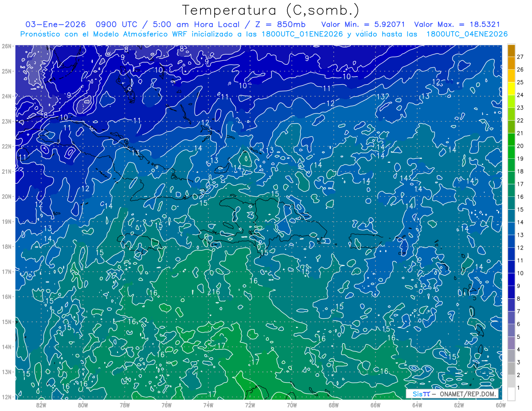Click the latitude axis label "13N"
Image resolution: width=532 pixels, height=411 pixels.
(x=7, y=372)
